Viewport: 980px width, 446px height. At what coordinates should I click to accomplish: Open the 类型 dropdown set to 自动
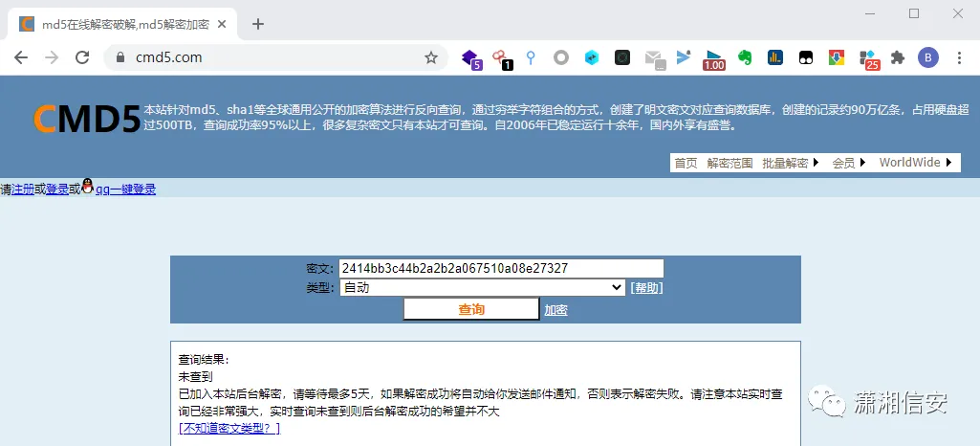pos(483,288)
